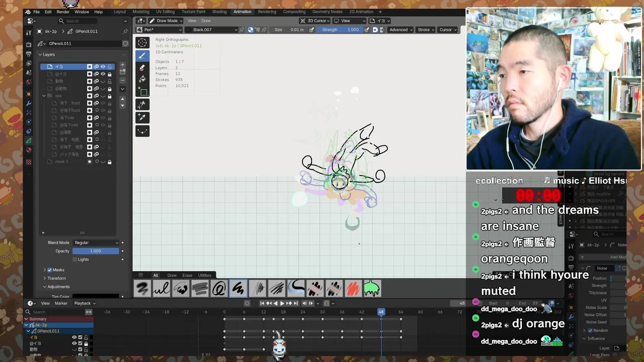
Task: Open the Stroke settings dropdown
Action: click(426, 30)
